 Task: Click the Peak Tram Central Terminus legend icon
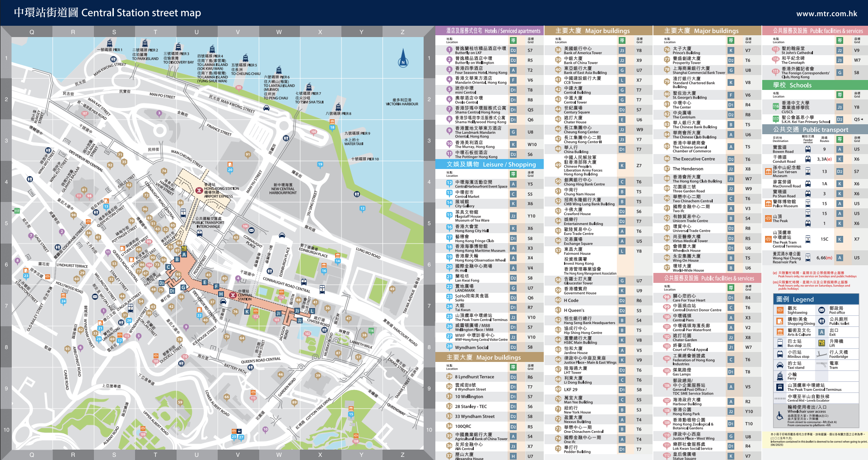(x=780, y=387)
